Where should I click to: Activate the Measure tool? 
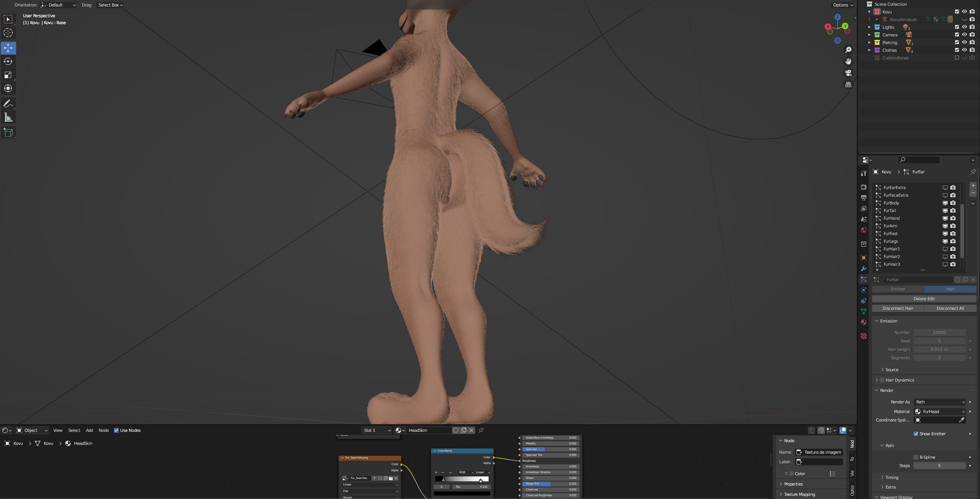point(8,117)
